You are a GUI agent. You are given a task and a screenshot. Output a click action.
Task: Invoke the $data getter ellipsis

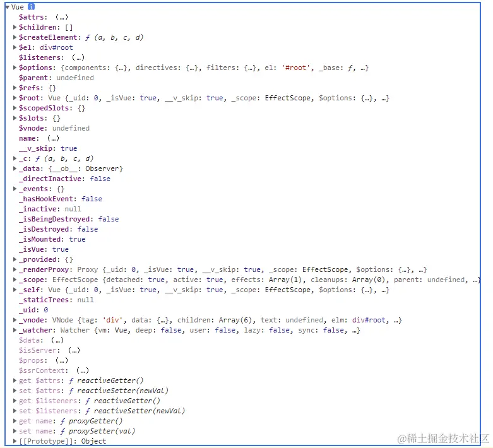(57, 340)
